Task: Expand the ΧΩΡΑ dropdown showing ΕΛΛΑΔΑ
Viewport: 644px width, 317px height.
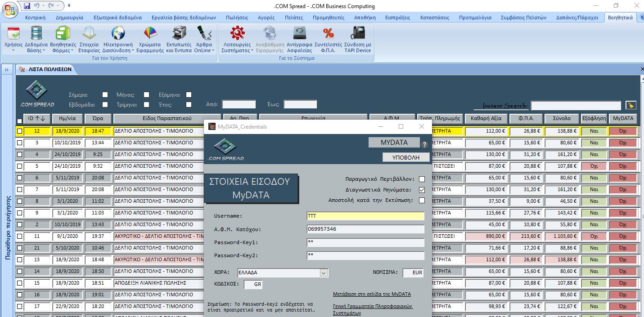Action: [x=324, y=272]
